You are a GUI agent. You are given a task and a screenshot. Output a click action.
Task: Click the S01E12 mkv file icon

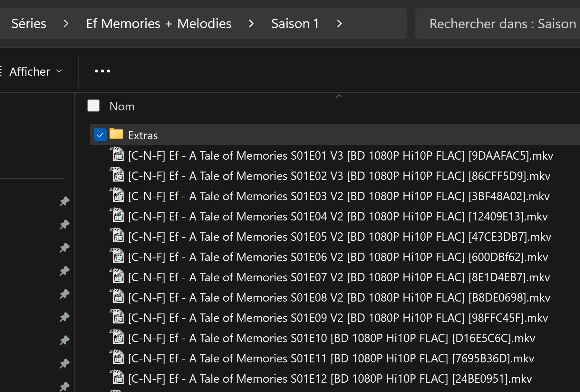tap(118, 378)
